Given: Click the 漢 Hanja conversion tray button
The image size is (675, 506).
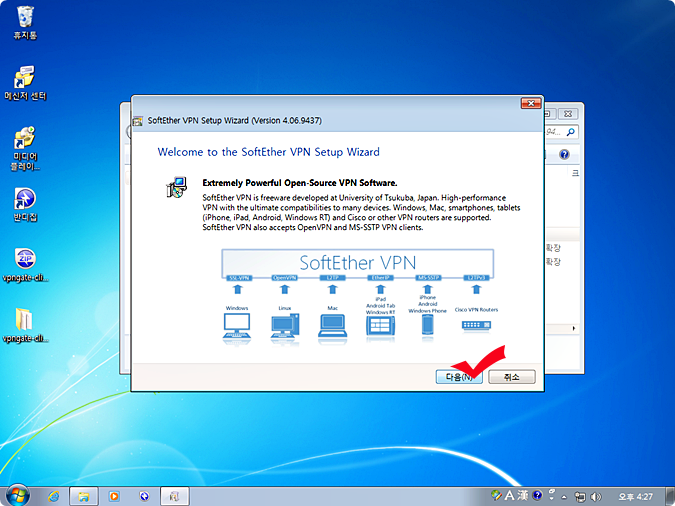Looking at the screenshot, I should pyautogui.click(x=523, y=495).
